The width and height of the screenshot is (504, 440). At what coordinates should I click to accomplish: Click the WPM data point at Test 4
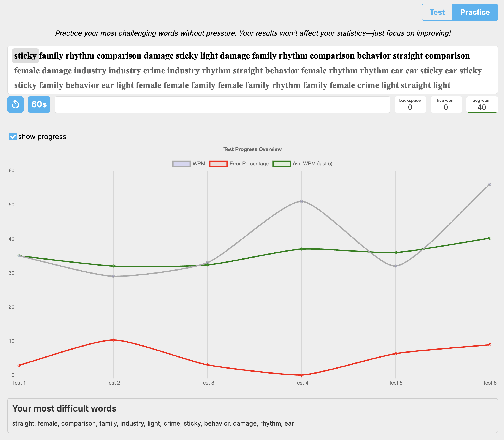click(301, 201)
